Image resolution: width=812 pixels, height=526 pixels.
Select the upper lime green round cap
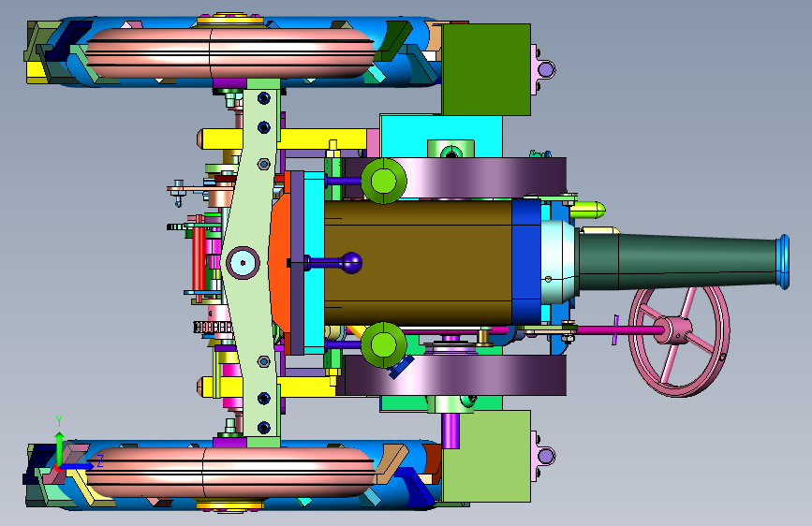click(383, 182)
